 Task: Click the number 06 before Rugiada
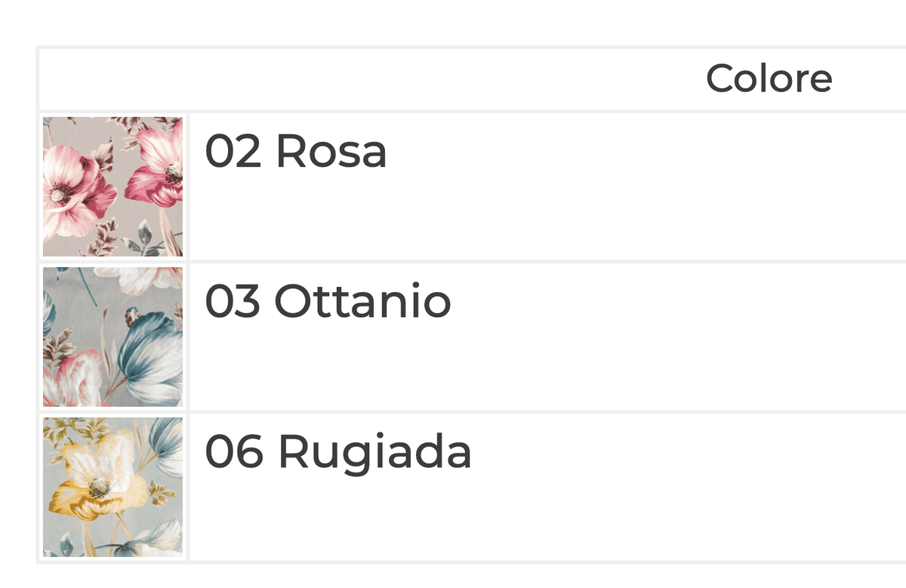coord(234,452)
